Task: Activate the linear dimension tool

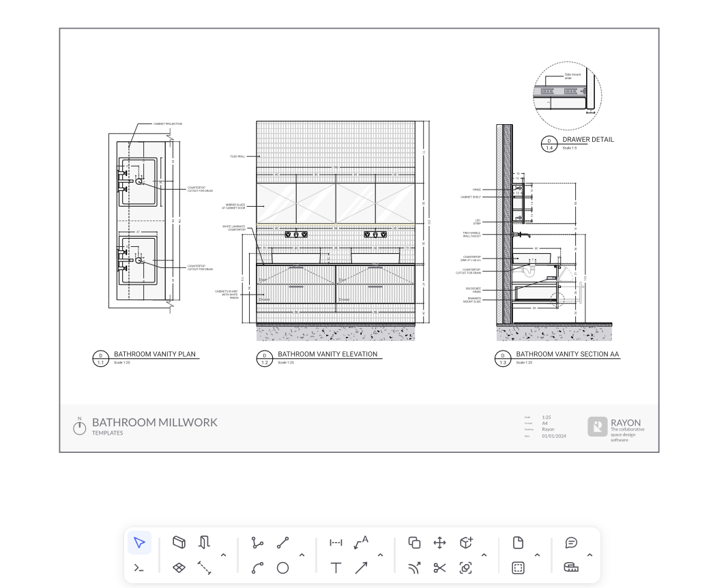Action: pyautogui.click(x=336, y=543)
